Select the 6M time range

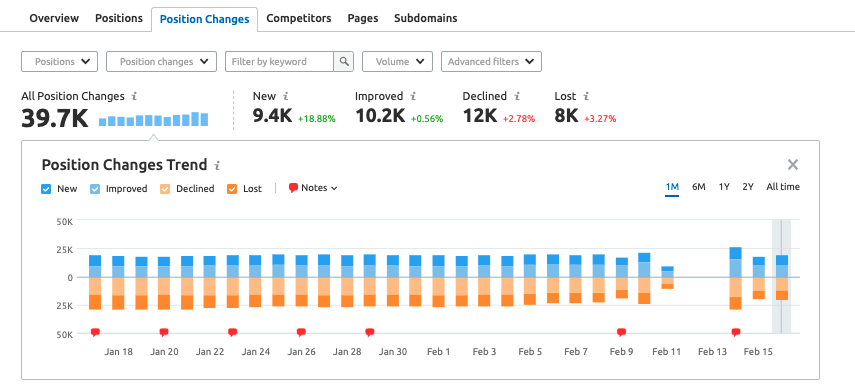pos(699,187)
